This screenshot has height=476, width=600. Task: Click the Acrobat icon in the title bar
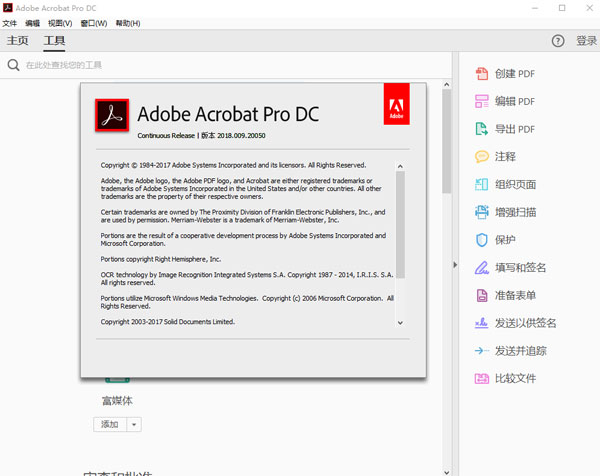pos(7,7)
